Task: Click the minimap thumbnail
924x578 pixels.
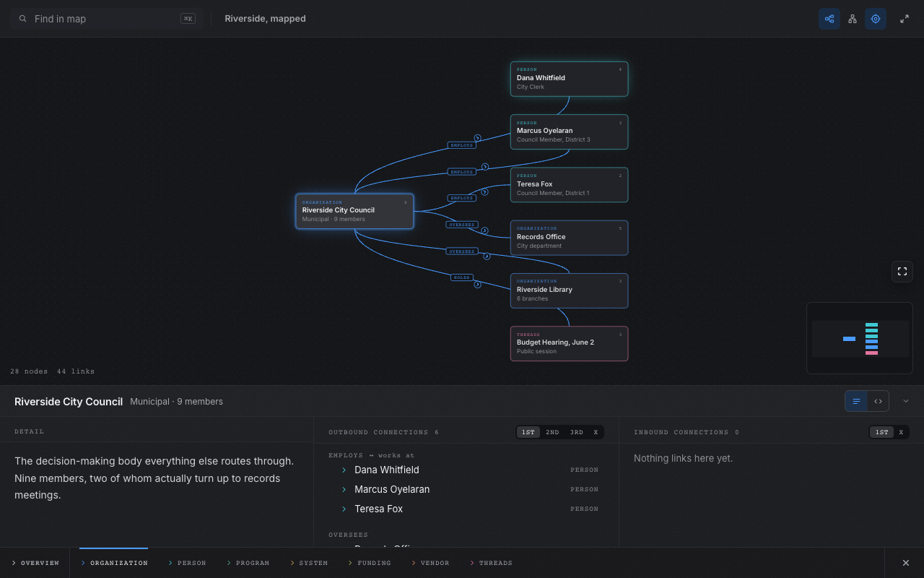Action: (x=860, y=338)
